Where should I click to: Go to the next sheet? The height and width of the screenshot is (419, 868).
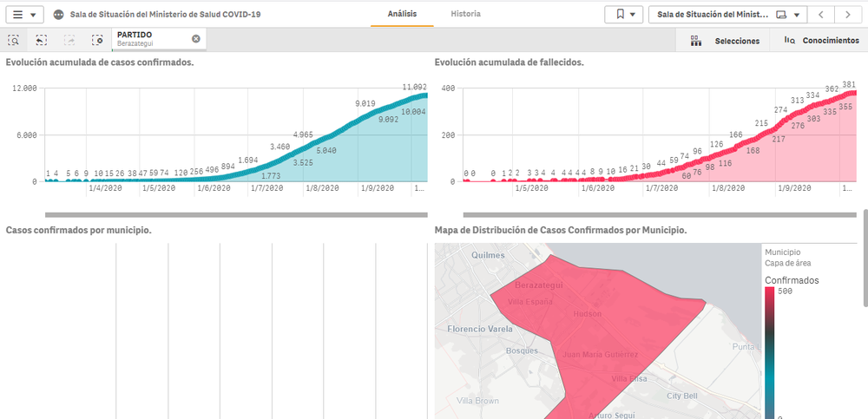(x=848, y=15)
